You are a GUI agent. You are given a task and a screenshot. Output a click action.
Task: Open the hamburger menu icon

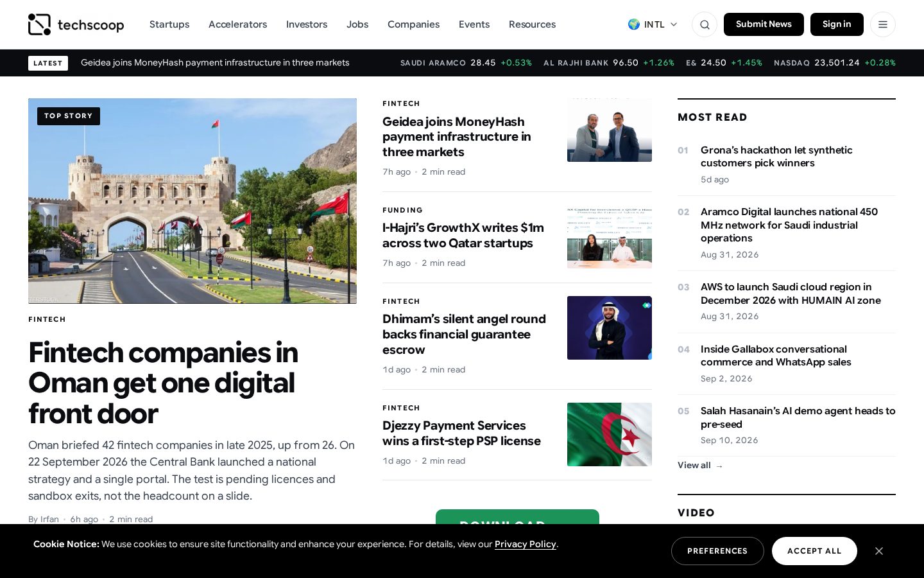883,24
